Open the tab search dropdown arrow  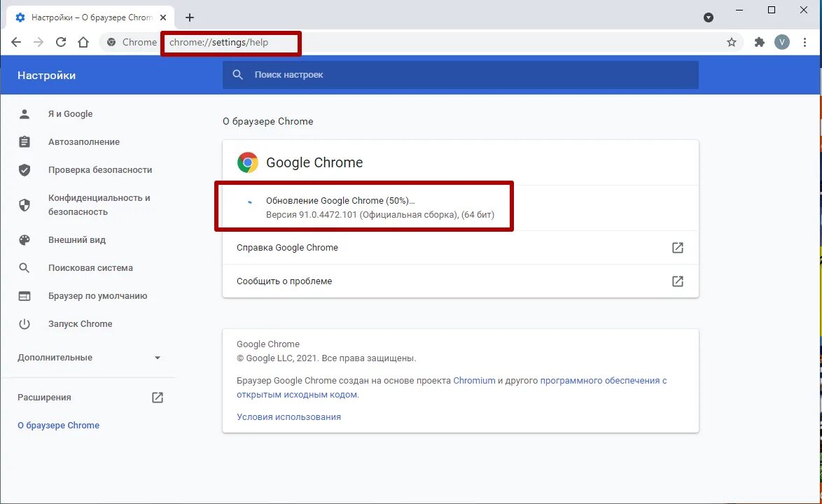709,17
